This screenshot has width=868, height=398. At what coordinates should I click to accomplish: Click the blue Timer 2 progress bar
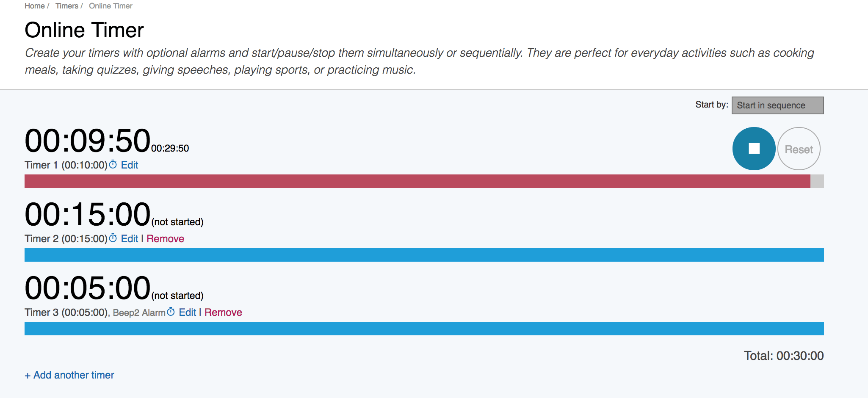[424, 255]
